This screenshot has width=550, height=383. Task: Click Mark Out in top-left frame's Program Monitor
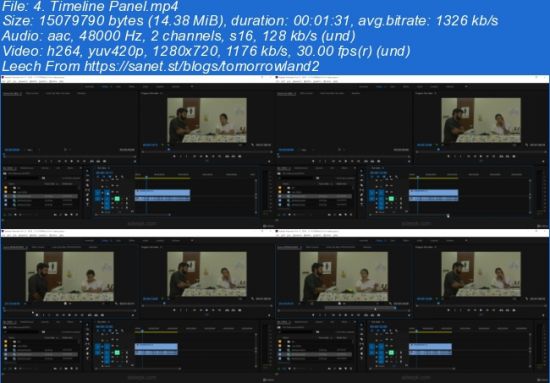click(186, 156)
